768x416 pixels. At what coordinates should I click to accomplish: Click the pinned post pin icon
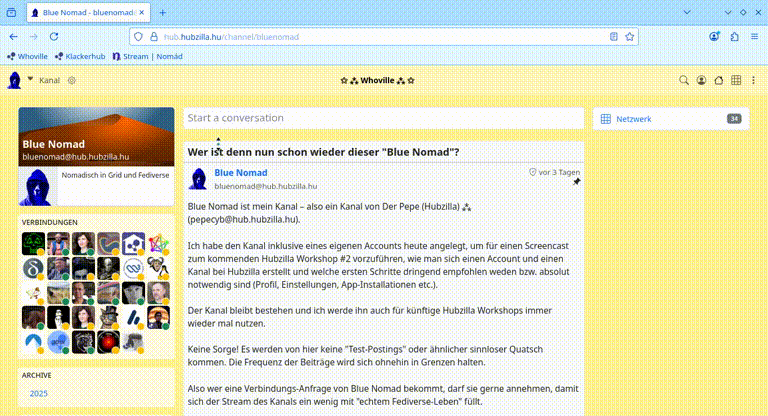pyautogui.click(x=576, y=182)
